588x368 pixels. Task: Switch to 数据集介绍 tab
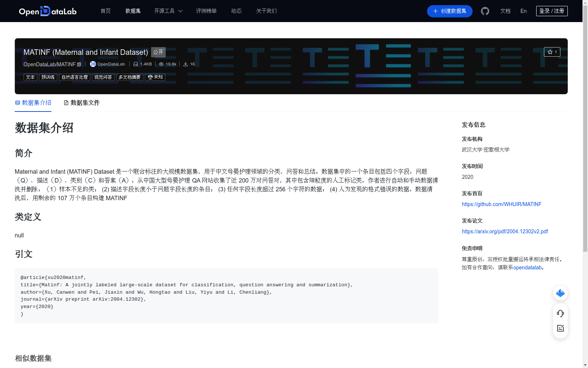pyautogui.click(x=33, y=103)
